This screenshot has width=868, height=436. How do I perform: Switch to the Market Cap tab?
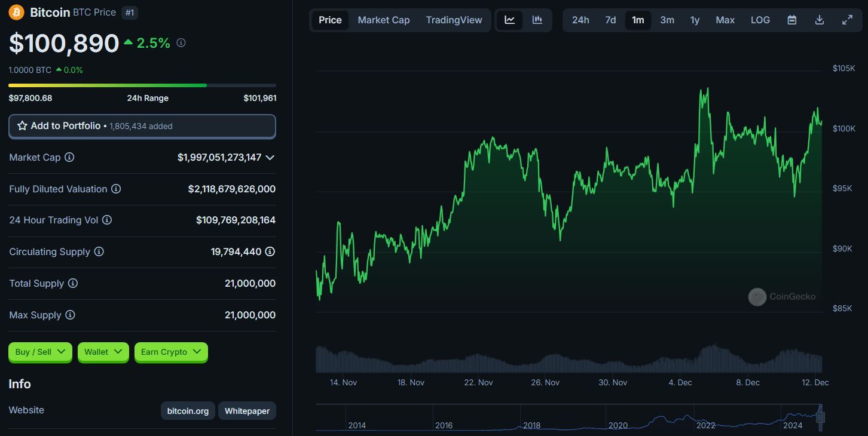(x=383, y=20)
